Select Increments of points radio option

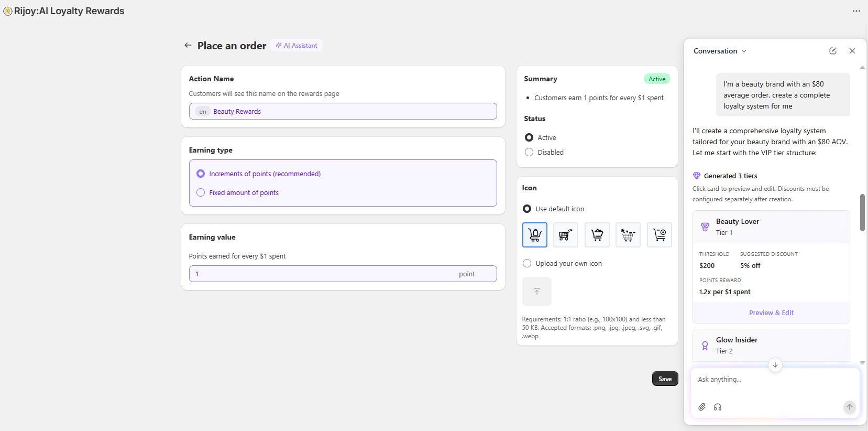coord(201,174)
